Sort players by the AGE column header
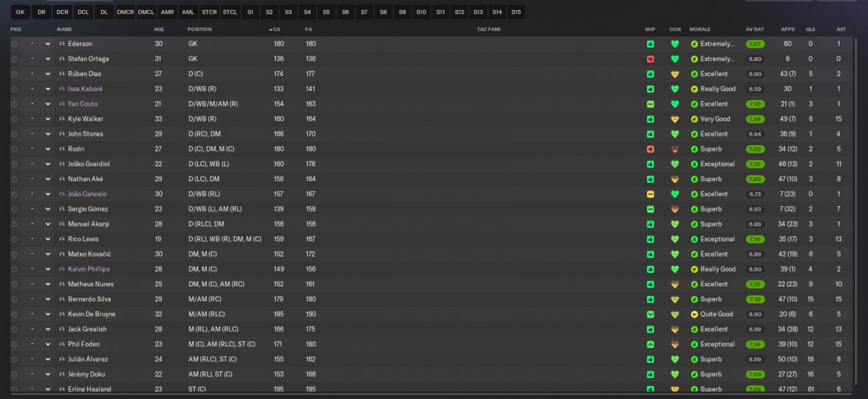Image resolution: width=868 pixels, height=399 pixels. pos(159,29)
